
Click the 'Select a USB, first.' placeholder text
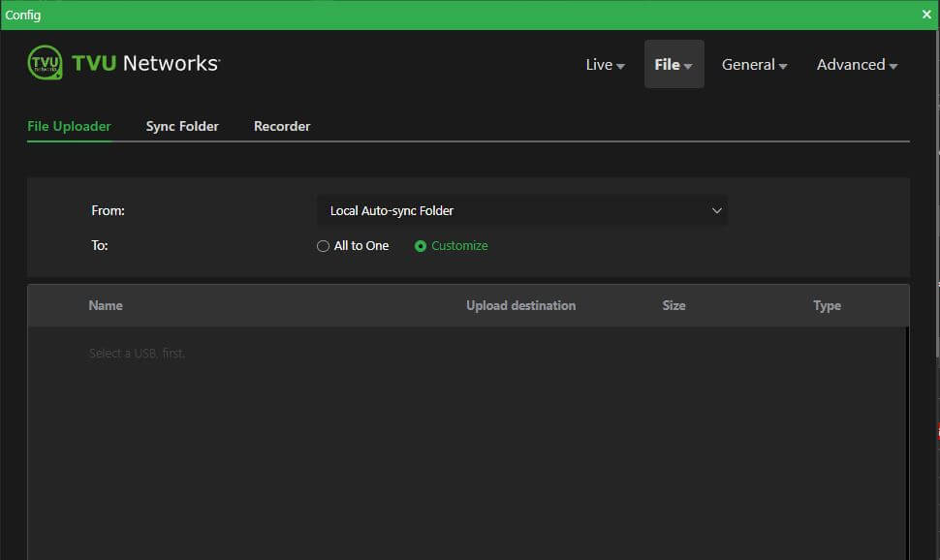(138, 353)
